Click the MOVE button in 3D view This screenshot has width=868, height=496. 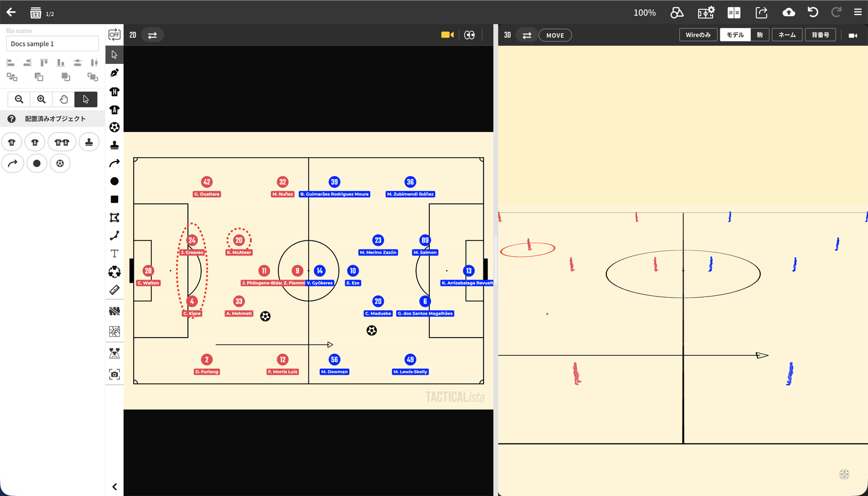(555, 35)
